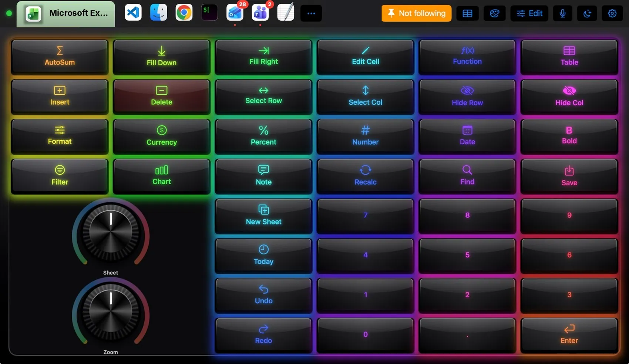This screenshot has width=629, height=364.
Task: Choose the Select Col key
Action: click(366, 97)
